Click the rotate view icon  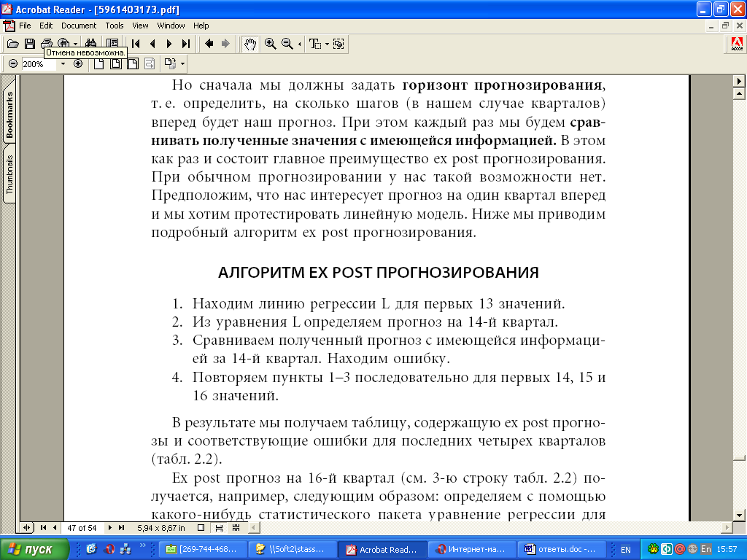coord(169,63)
